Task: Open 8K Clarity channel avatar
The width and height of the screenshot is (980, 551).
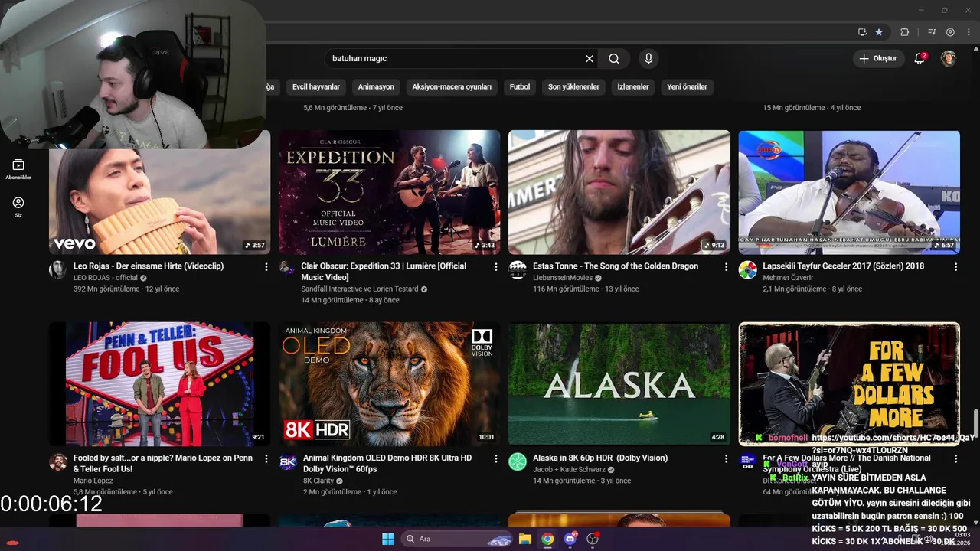Action: [x=288, y=461]
